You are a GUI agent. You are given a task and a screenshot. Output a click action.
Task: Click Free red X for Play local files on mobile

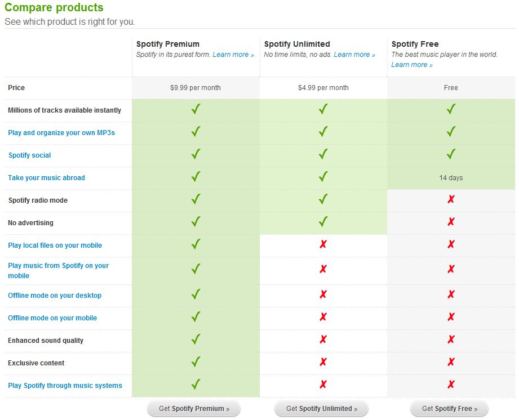451,244
